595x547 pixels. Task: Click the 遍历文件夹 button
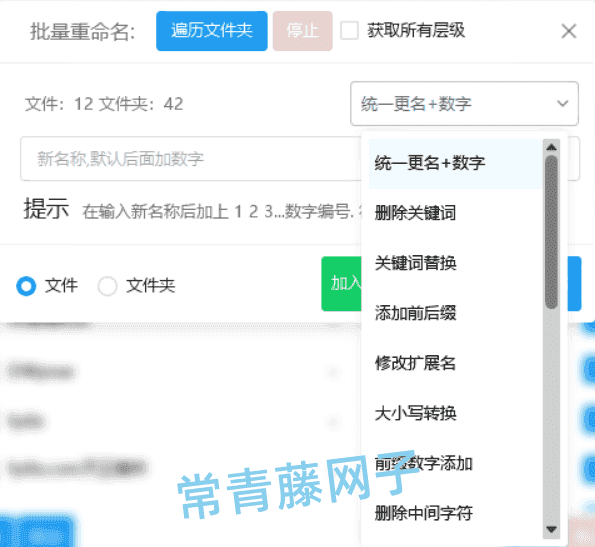[212, 31]
